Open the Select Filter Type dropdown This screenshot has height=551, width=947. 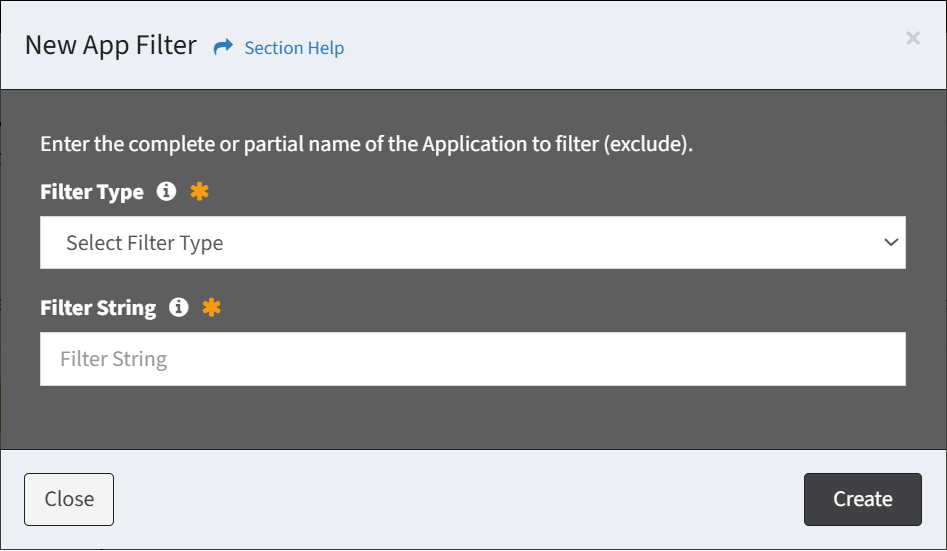pyautogui.click(x=472, y=243)
